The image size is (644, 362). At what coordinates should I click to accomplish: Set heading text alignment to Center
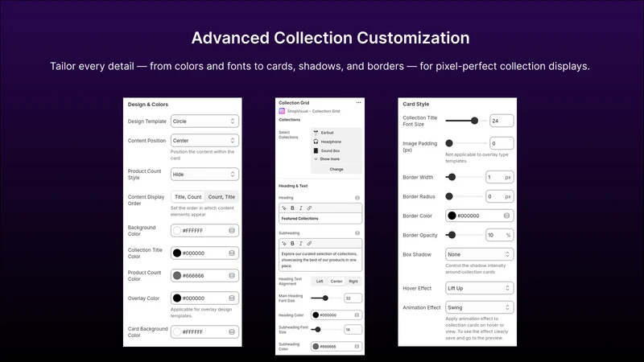336,282
